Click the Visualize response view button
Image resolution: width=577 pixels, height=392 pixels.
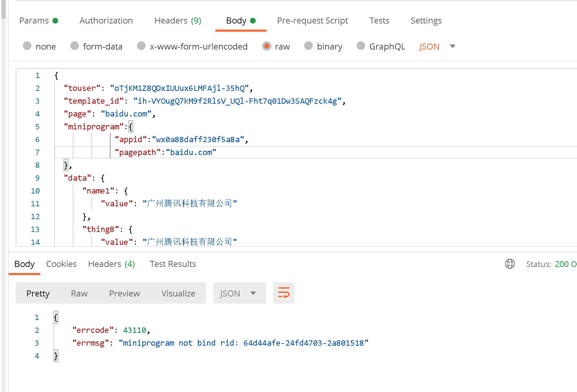pyautogui.click(x=178, y=293)
